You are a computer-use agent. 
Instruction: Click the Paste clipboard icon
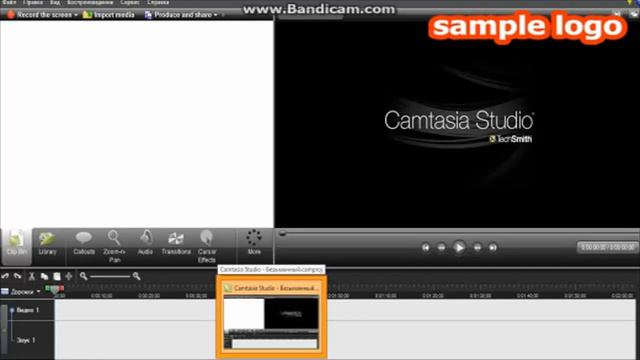tap(57, 276)
